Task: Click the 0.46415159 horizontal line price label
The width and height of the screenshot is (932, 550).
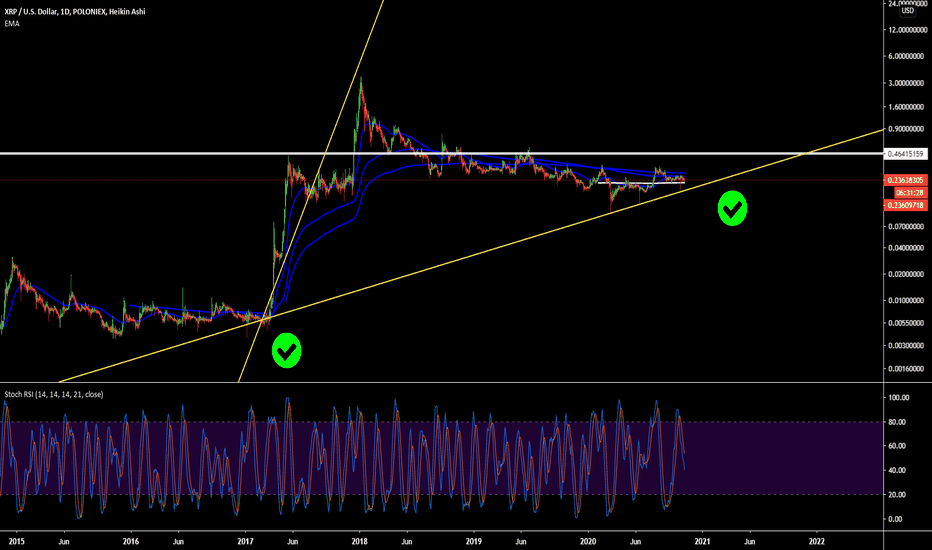Action: (905, 153)
